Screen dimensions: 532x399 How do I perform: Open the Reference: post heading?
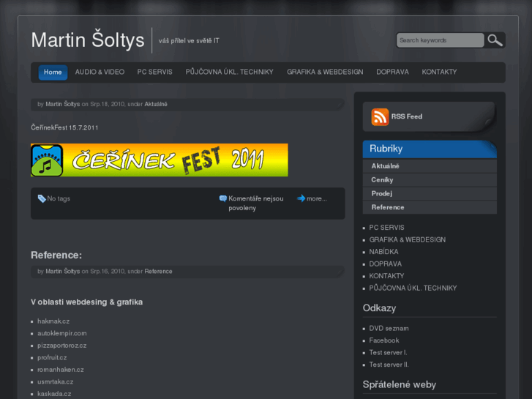pos(56,255)
